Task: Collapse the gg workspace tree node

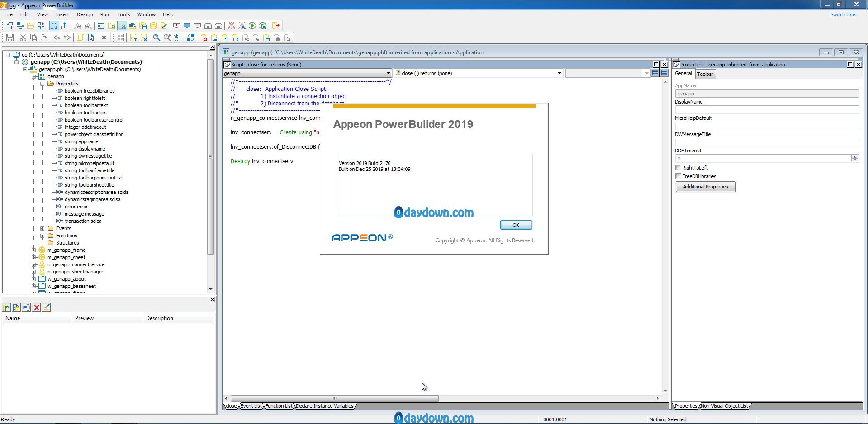Action: (8, 55)
